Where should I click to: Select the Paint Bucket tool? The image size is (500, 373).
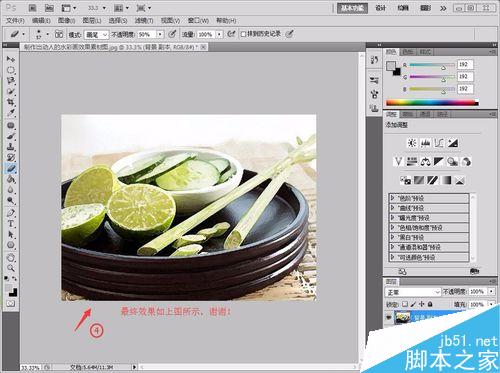click(x=11, y=179)
